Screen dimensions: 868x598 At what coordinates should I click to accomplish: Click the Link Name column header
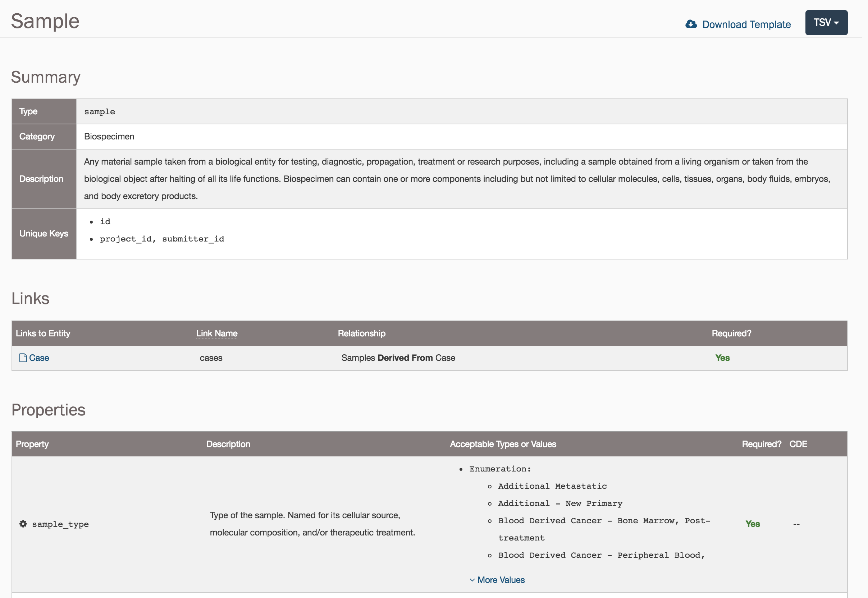pyautogui.click(x=216, y=333)
